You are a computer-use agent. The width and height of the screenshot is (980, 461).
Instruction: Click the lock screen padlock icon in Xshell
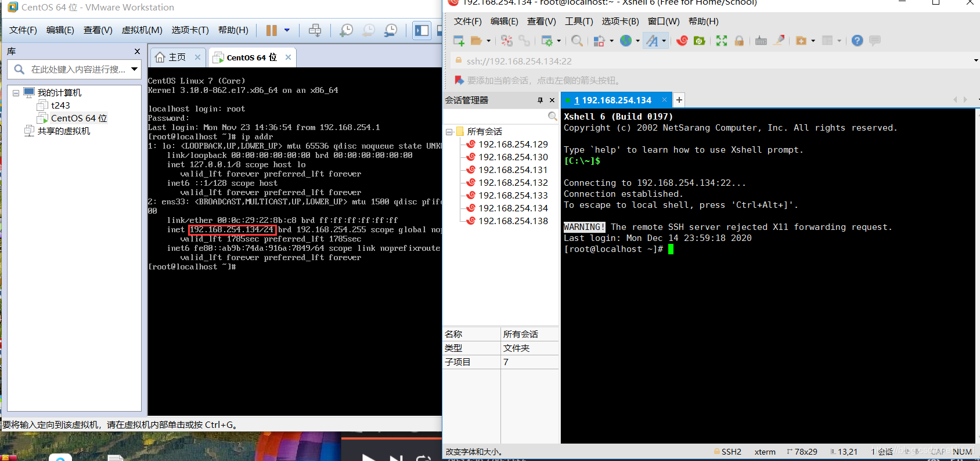[739, 41]
